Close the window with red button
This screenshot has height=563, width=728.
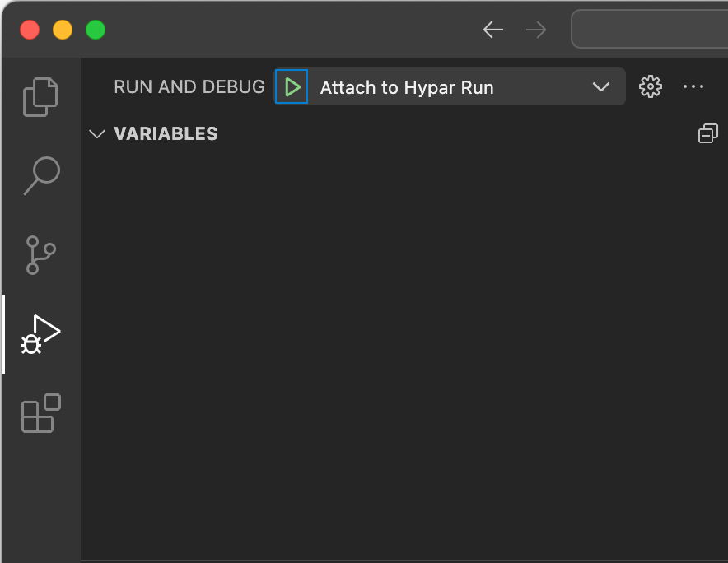pyautogui.click(x=30, y=30)
